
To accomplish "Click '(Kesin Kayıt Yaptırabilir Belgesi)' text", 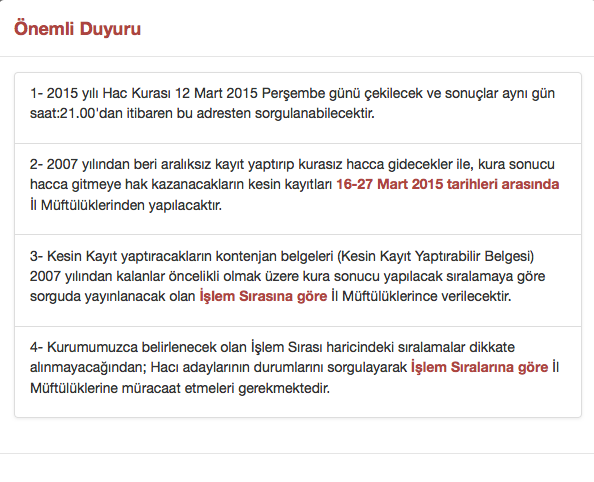I will pyautogui.click(x=435, y=256).
